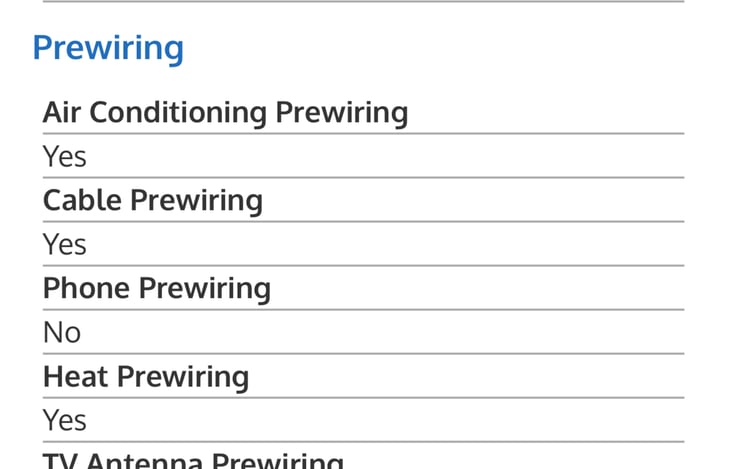Select the Air Conditioning Prewiring label
The image size is (731, 469).
pyautogui.click(x=225, y=112)
